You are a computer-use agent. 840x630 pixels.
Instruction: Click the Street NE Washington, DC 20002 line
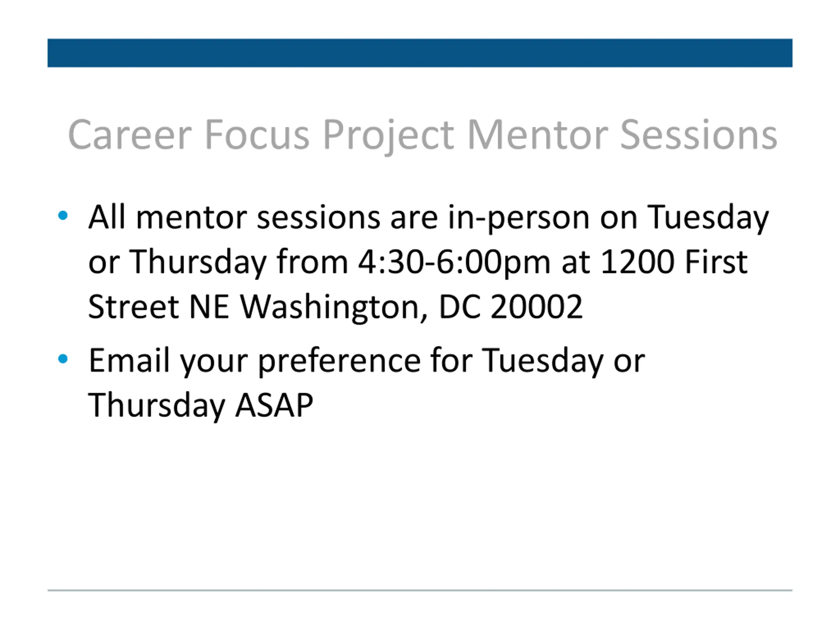point(335,307)
